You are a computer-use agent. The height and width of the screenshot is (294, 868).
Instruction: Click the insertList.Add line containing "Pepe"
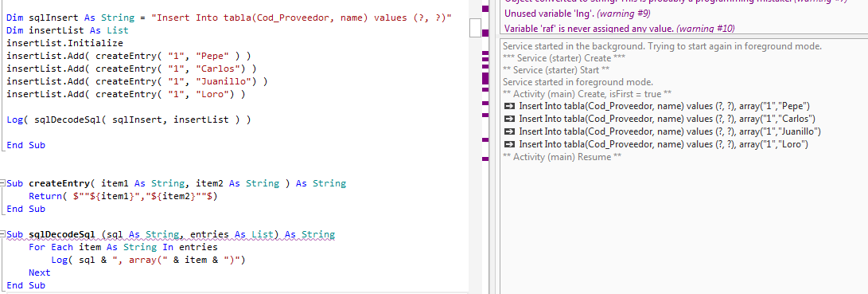(x=128, y=56)
